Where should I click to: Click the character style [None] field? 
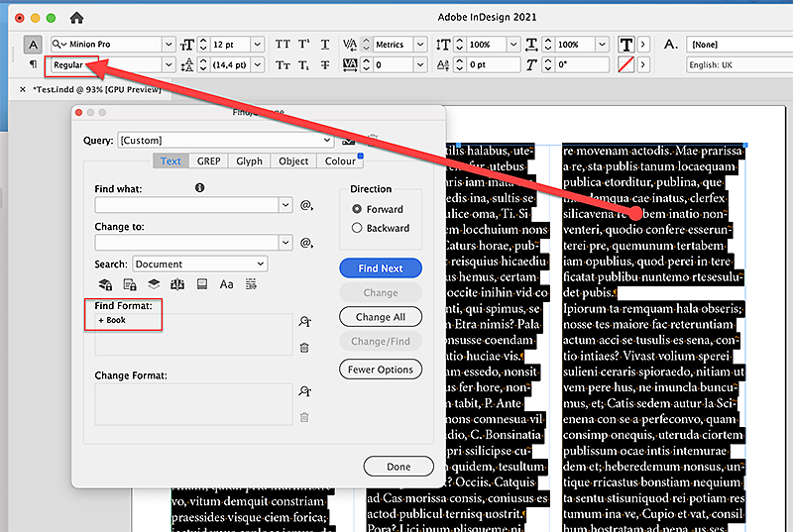click(x=738, y=45)
